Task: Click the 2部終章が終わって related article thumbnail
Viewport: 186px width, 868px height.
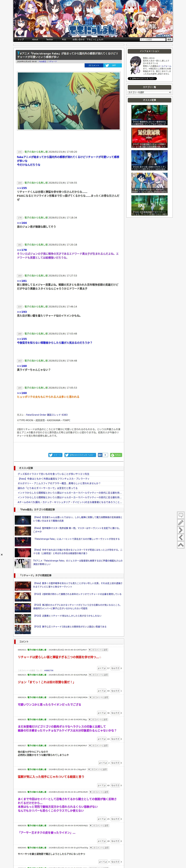Action: (x=23, y=597)
